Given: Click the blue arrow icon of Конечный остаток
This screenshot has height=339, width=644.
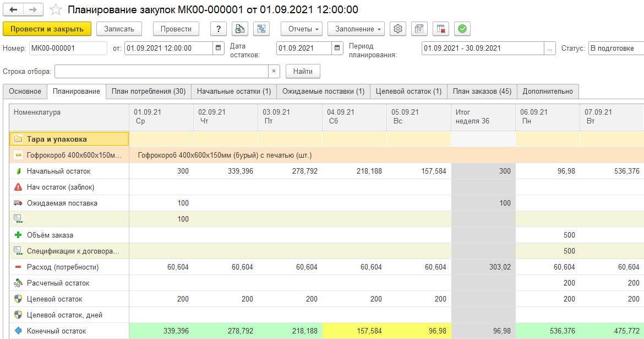Looking at the screenshot, I should pyautogui.click(x=18, y=331).
